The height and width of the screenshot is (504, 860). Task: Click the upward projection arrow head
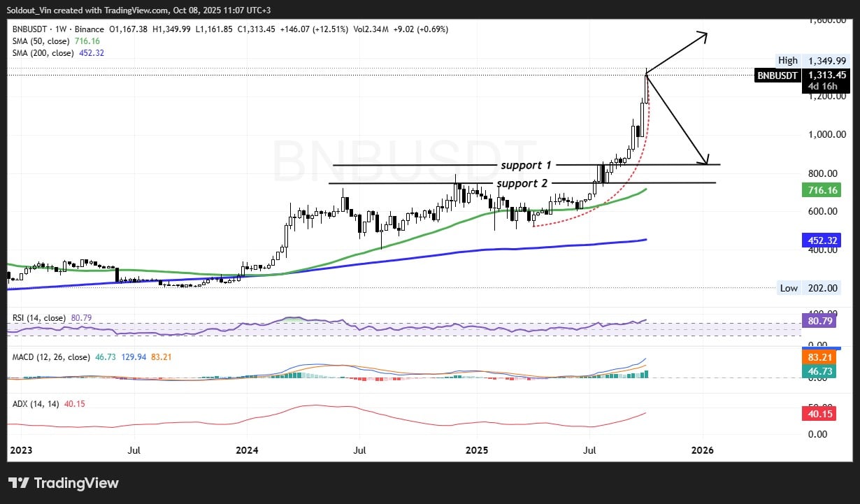704,35
